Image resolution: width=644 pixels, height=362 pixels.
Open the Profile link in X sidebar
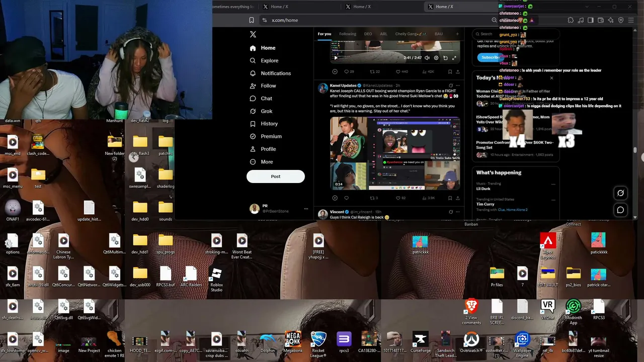point(263,149)
